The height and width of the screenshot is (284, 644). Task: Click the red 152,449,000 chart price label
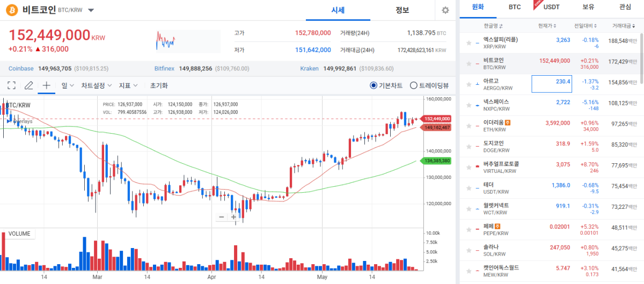click(x=437, y=119)
